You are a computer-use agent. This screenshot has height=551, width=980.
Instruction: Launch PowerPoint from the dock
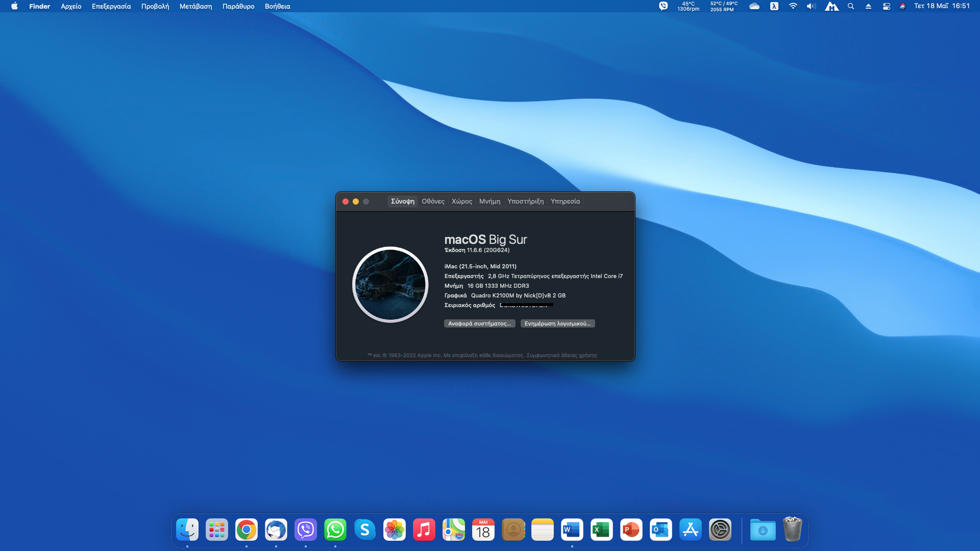click(631, 530)
